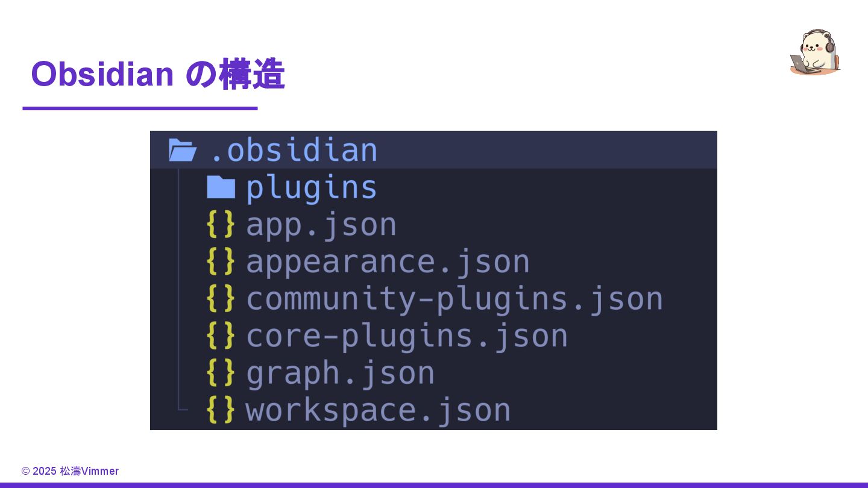The height and width of the screenshot is (488, 868).
Task: Click the braces icon beside workspace.json
Action: tap(221, 410)
